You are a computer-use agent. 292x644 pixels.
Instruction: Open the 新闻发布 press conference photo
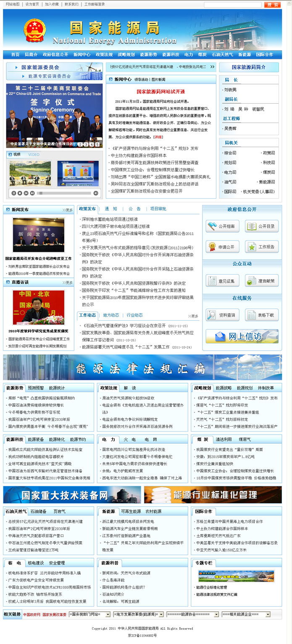[39, 235]
